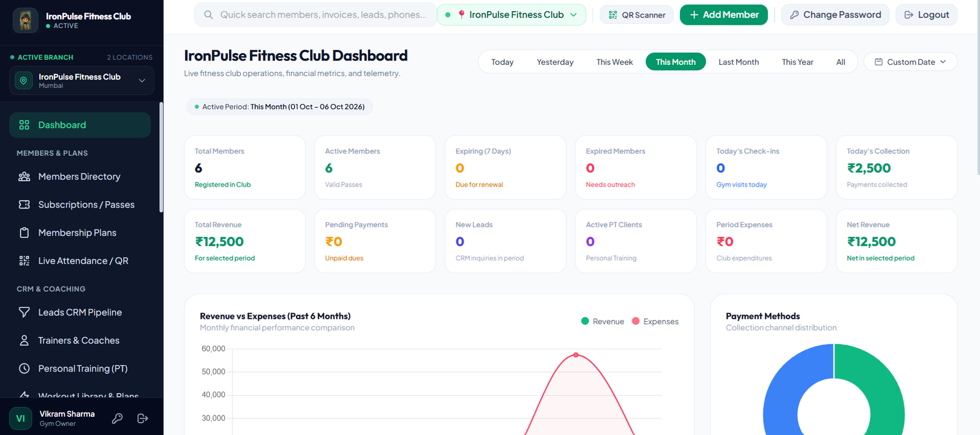Viewport: 980px width, 435px height.
Task: Click the logout arrow icon in header
Action: [909, 15]
